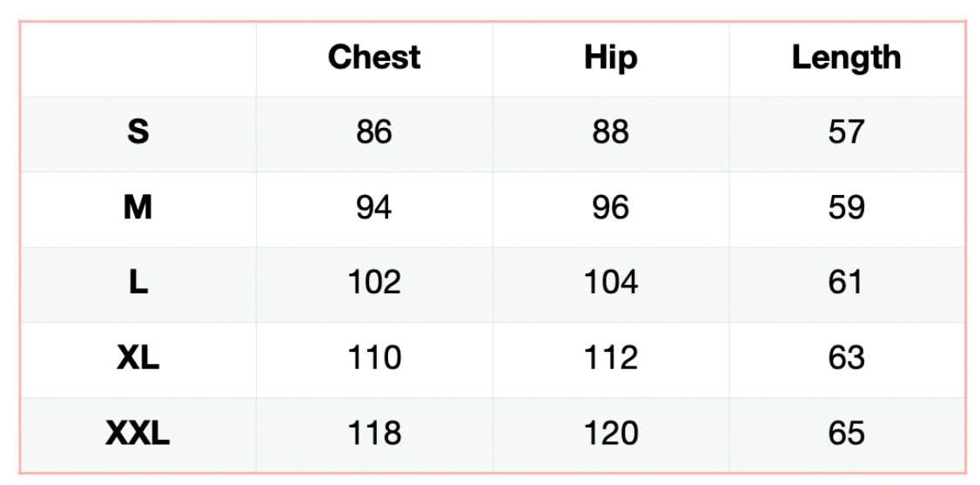Select the Hip column header
980x485 pixels.
pos(610,57)
